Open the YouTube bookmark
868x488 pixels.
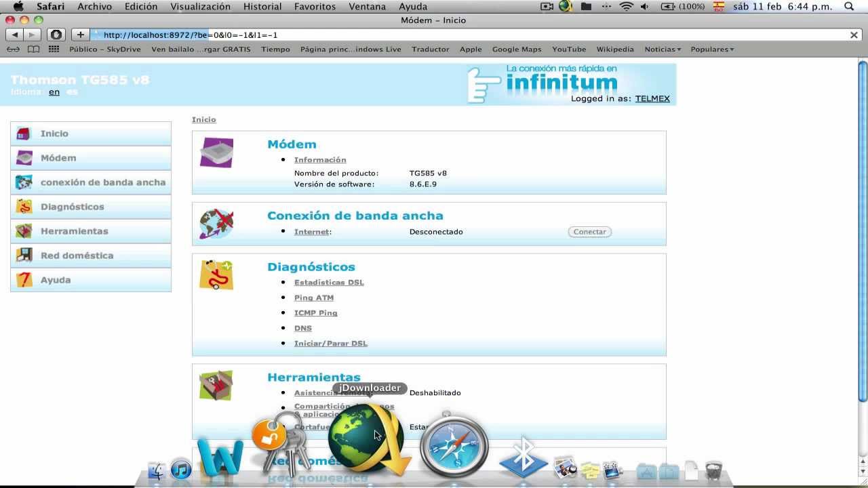pyautogui.click(x=569, y=49)
